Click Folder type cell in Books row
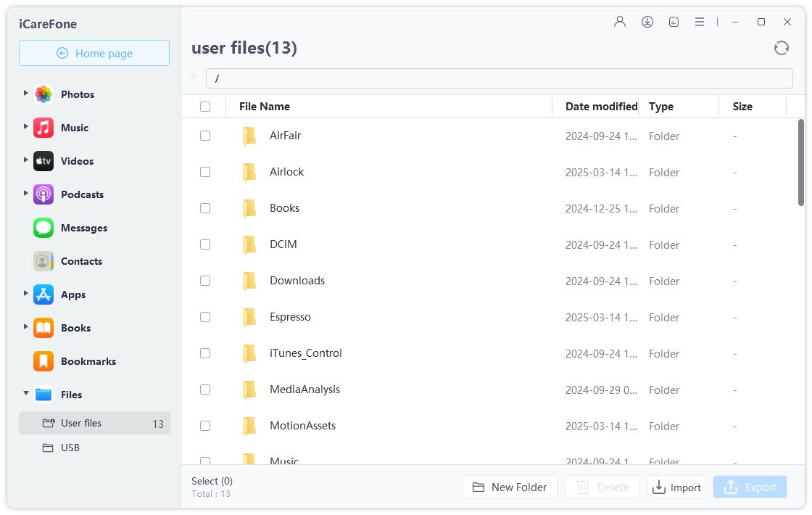812x515 pixels. [664, 209]
